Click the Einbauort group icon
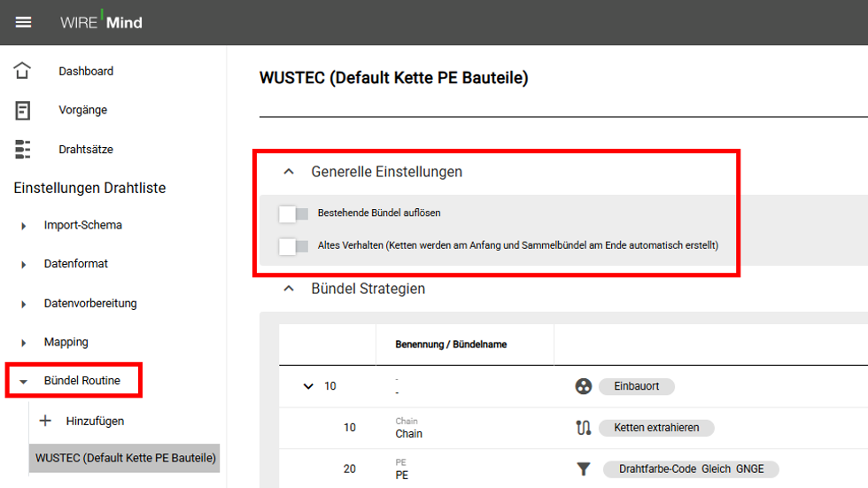Screen dimensions: 868x488 click(584, 386)
